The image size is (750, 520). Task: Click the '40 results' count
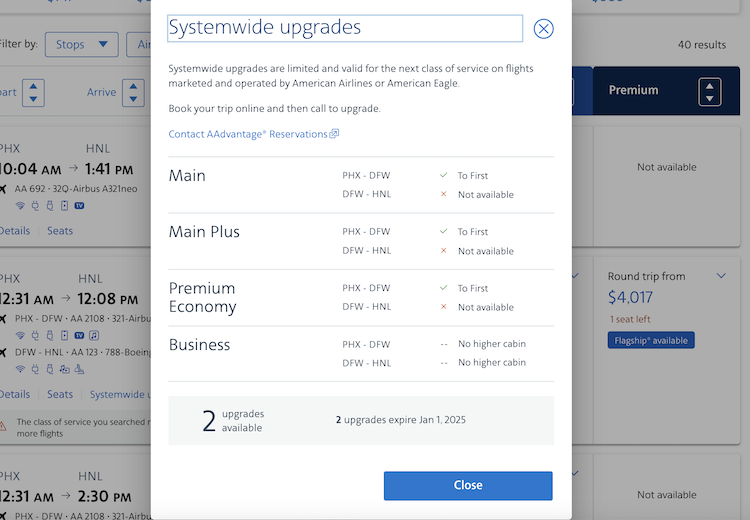702,45
